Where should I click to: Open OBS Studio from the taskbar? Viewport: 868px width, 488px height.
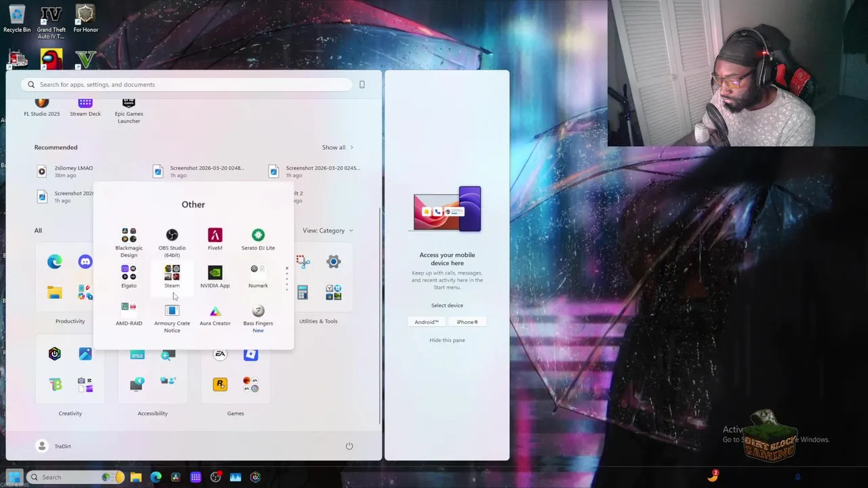pos(216,477)
